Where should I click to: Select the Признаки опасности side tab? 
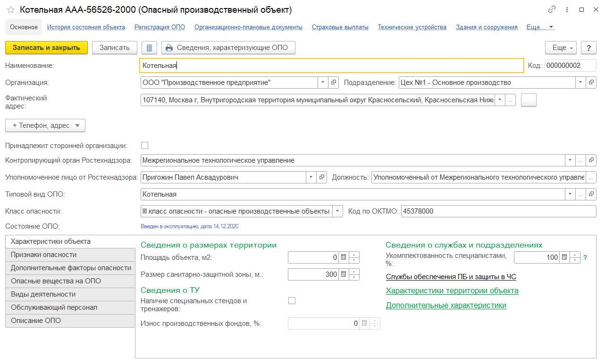tap(43, 255)
